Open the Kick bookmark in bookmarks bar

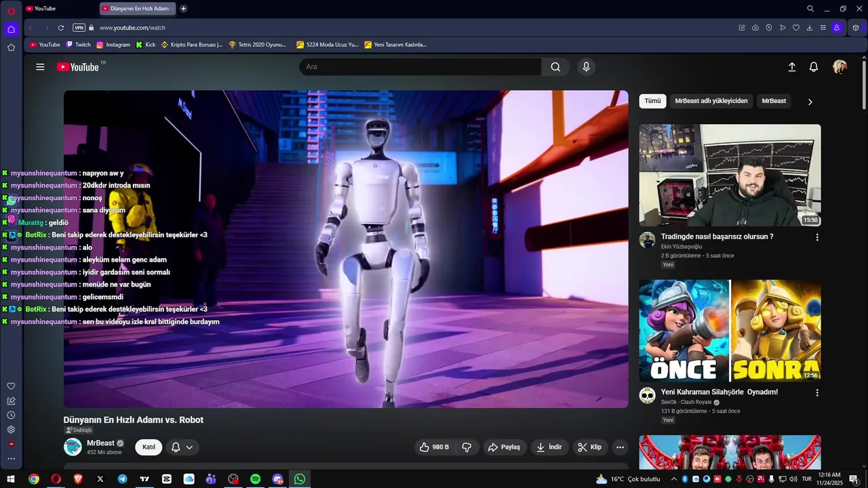pos(146,45)
